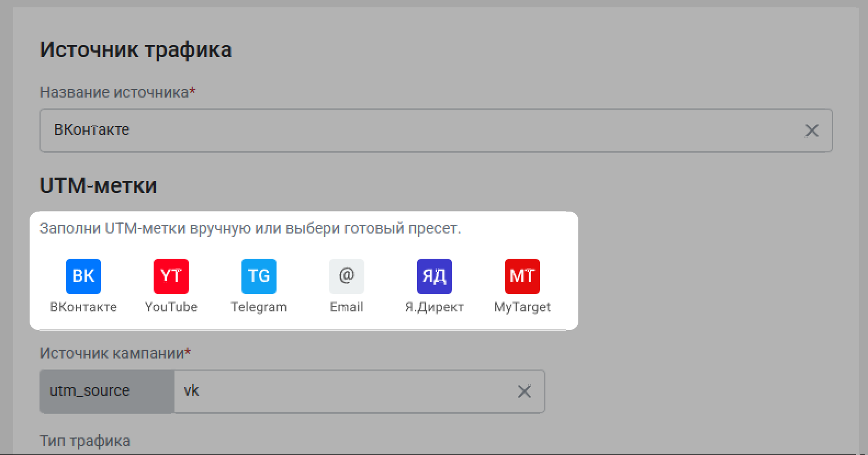
Task: Click the Тип трафика label
Action: pos(85,441)
